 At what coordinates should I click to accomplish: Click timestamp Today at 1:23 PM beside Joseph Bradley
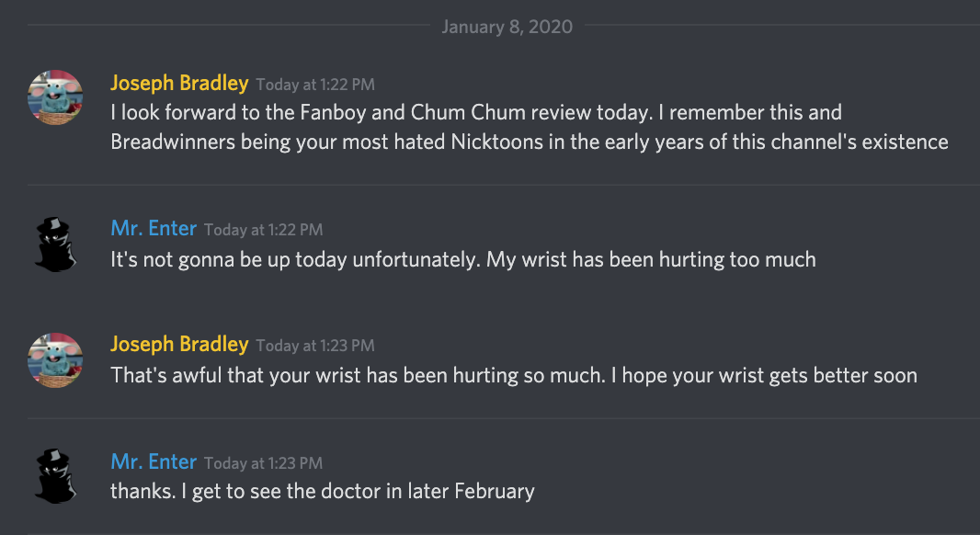(315, 346)
